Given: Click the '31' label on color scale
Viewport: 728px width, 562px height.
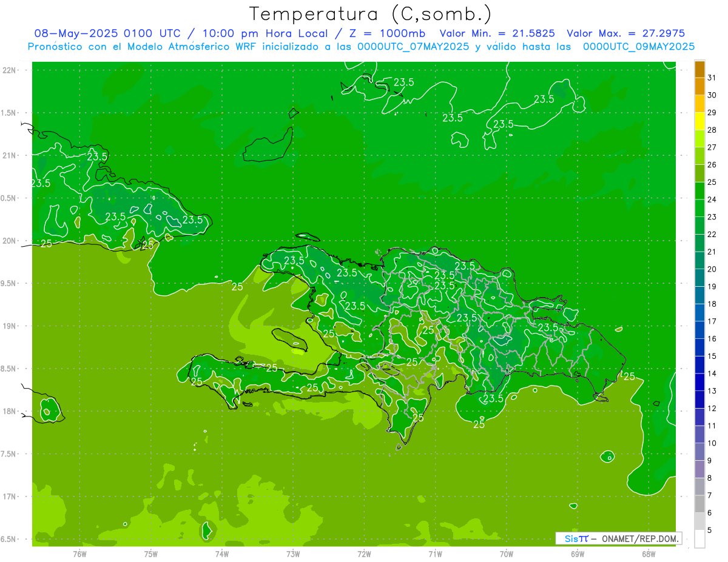Looking at the screenshot, I should [712, 78].
